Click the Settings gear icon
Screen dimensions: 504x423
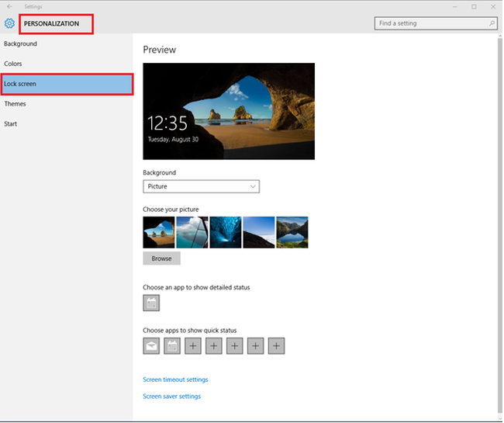tap(9, 23)
